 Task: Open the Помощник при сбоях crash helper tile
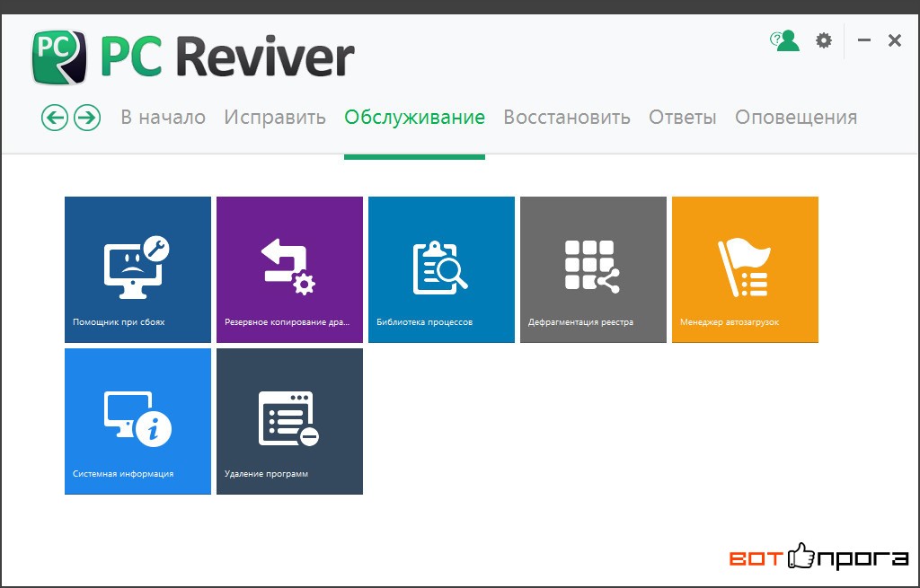(137, 269)
